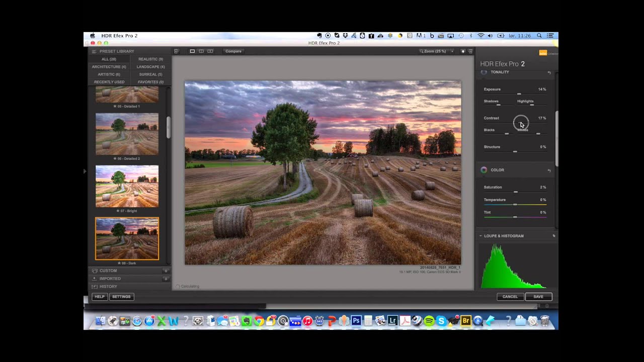Expand the zoom arrow next to Zoom
Viewport: 644px width, 362px height.
click(x=452, y=51)
